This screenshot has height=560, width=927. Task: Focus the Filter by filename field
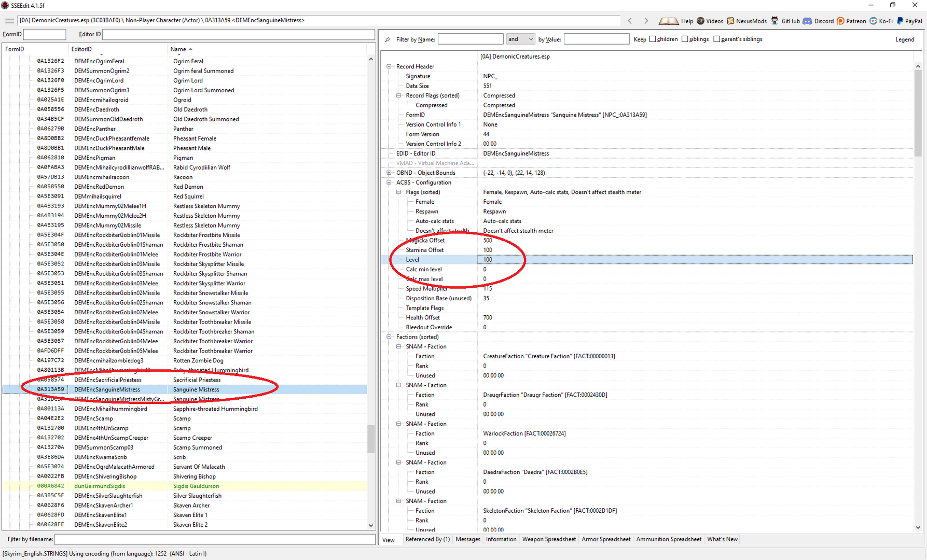click(215, 539)
